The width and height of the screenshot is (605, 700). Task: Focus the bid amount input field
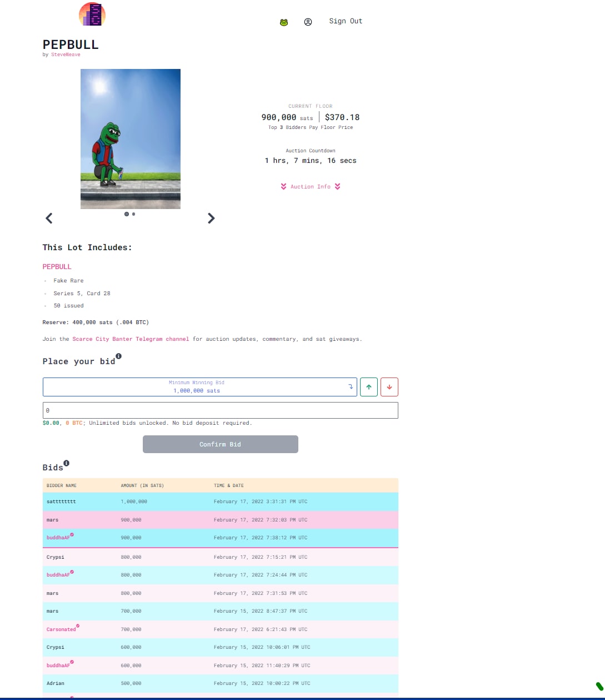(221, 410)
